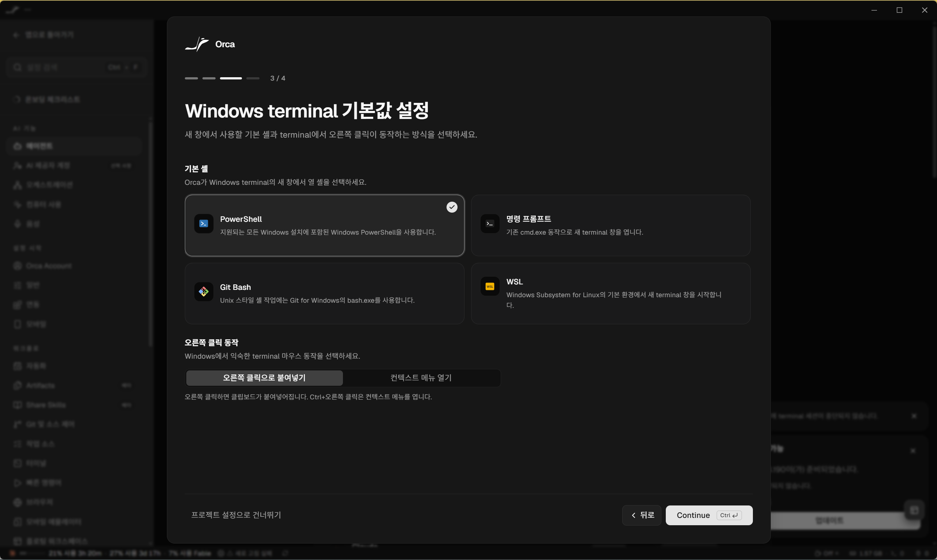Maximize the Orca window
This screenshot has height=560, width=937.
pyautogui.click(x=899, y=10)
